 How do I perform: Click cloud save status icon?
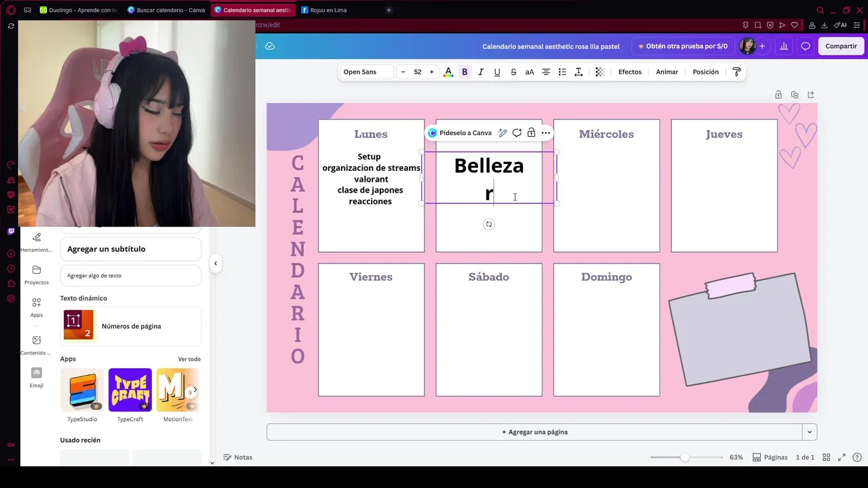click(x=270, y=46)
